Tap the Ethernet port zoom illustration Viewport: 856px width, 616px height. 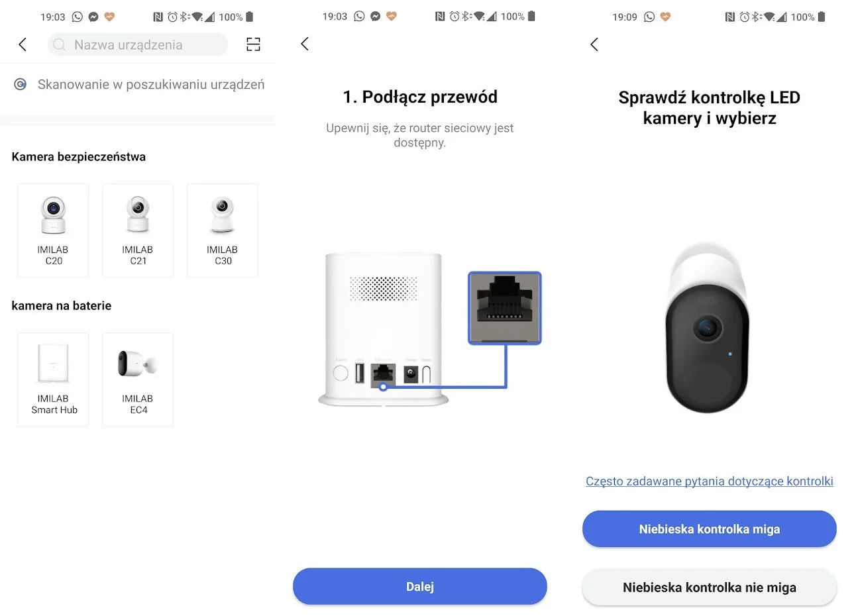pos(505,307)
